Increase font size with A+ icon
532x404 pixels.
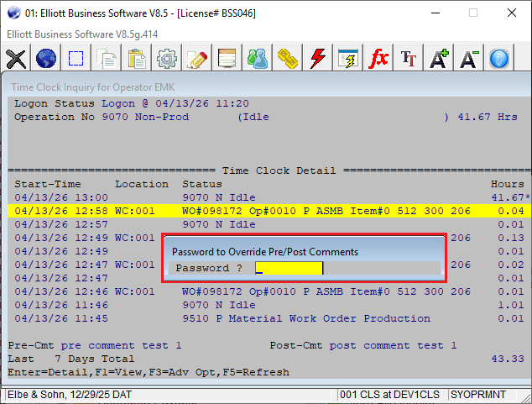click(x=439, y=59)
